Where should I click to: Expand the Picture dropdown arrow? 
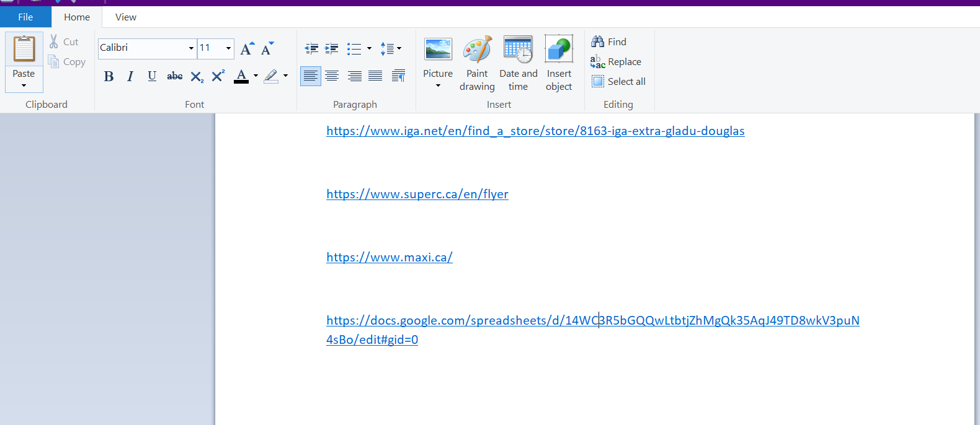(438, 85)
